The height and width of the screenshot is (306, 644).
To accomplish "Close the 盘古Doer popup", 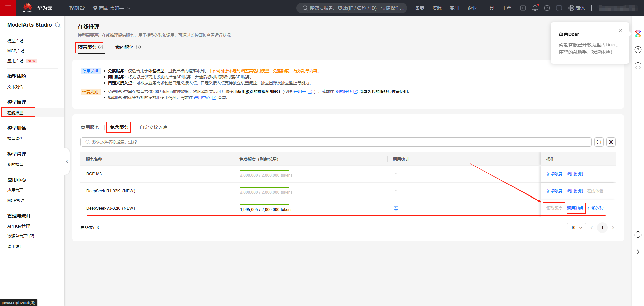I will coord(621,30).
